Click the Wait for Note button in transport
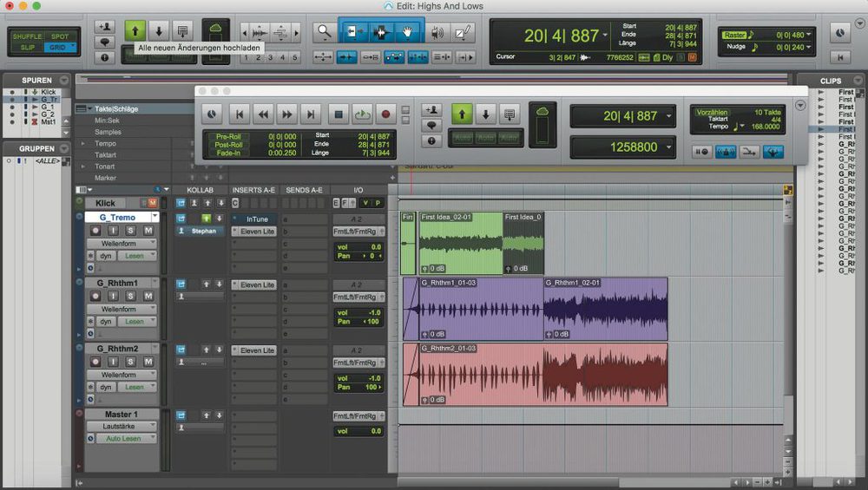 point(701,152)
